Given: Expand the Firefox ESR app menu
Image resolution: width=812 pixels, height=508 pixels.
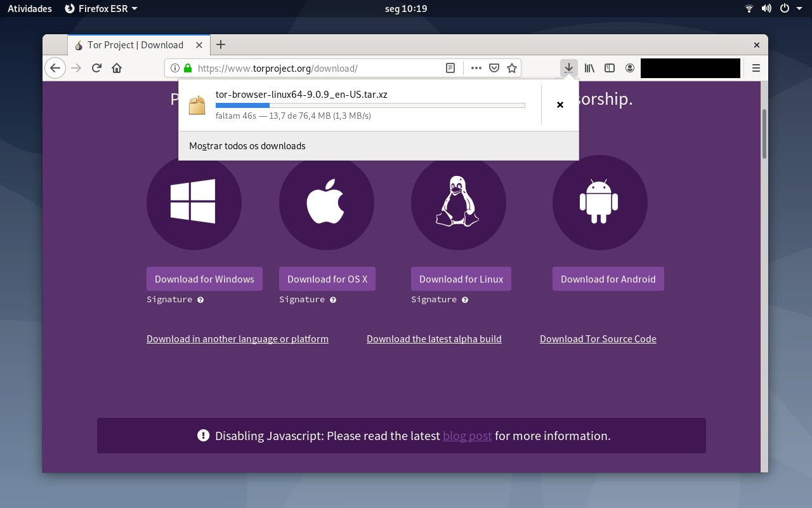Looking at the screenshot, I should point(101,8).
